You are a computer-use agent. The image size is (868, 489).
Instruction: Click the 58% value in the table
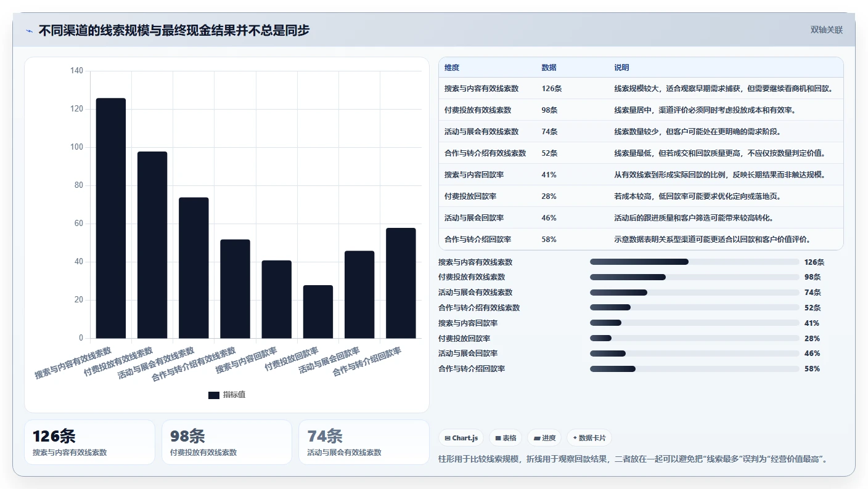pyautogui.click(x=549, y=240)
